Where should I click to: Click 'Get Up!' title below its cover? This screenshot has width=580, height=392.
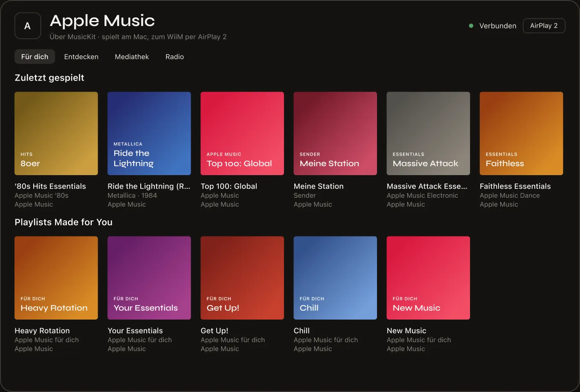coord(215,331)
